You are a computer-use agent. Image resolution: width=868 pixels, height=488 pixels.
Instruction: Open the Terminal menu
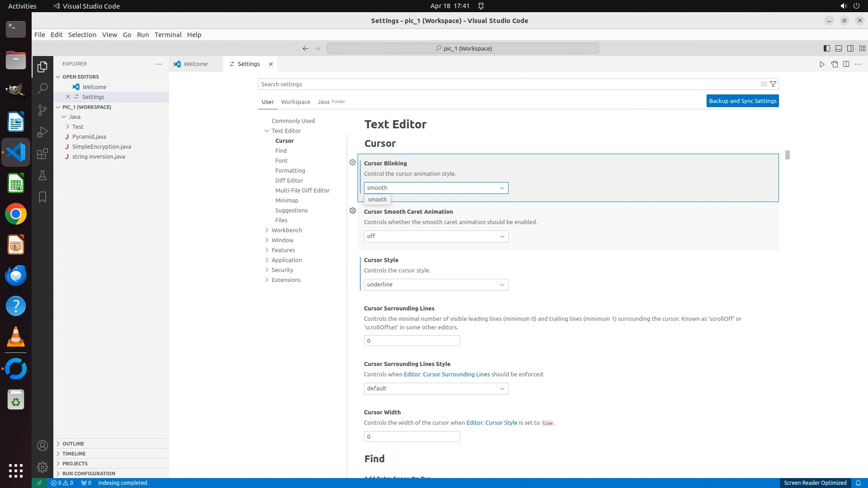click(x=168, y=35)
